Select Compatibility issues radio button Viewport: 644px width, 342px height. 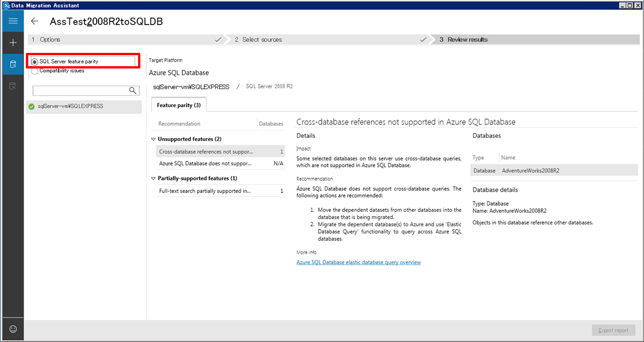point(35,71)
